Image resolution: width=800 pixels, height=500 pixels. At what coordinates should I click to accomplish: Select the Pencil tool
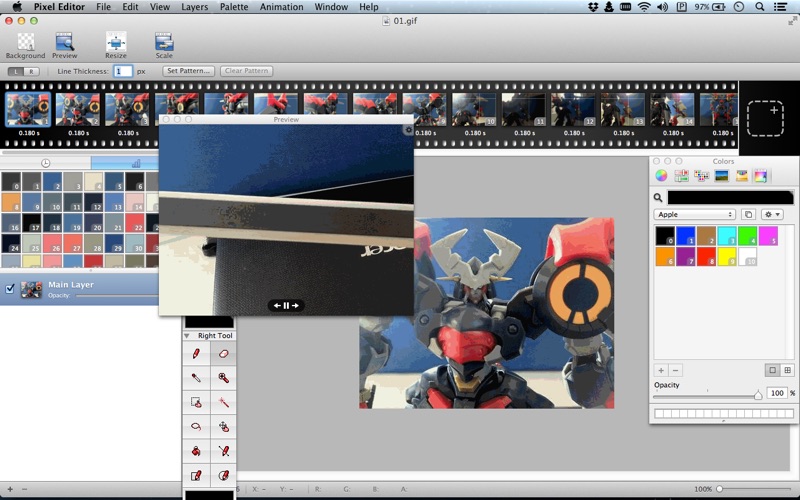[x=197, y=354]
